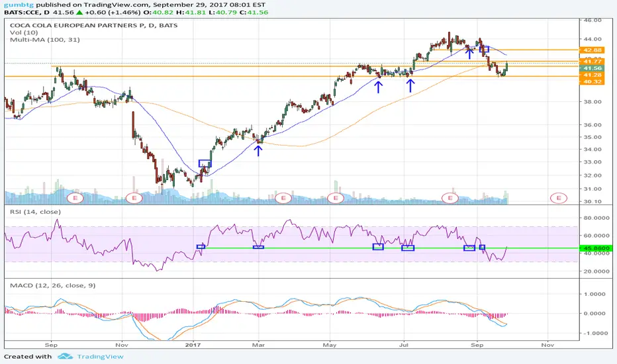Click the green 45.8600 RSI level label

pyautogui.click(x=595, y=248)
